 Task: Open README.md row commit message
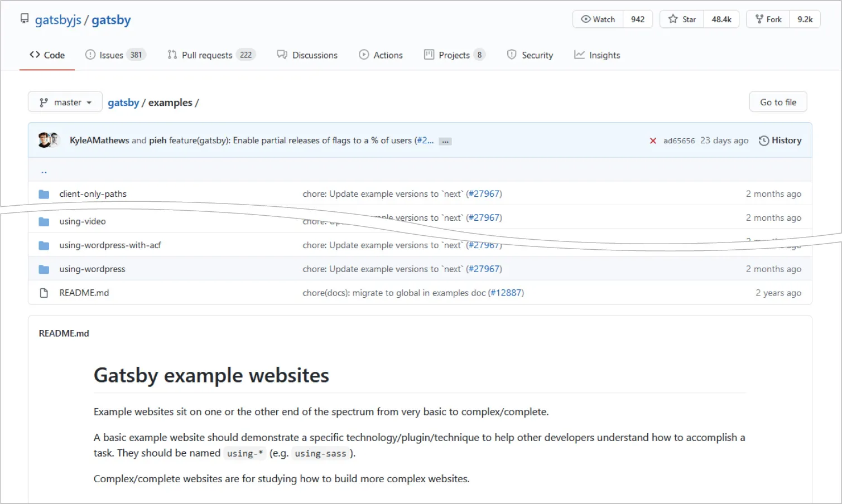[394, 293]
